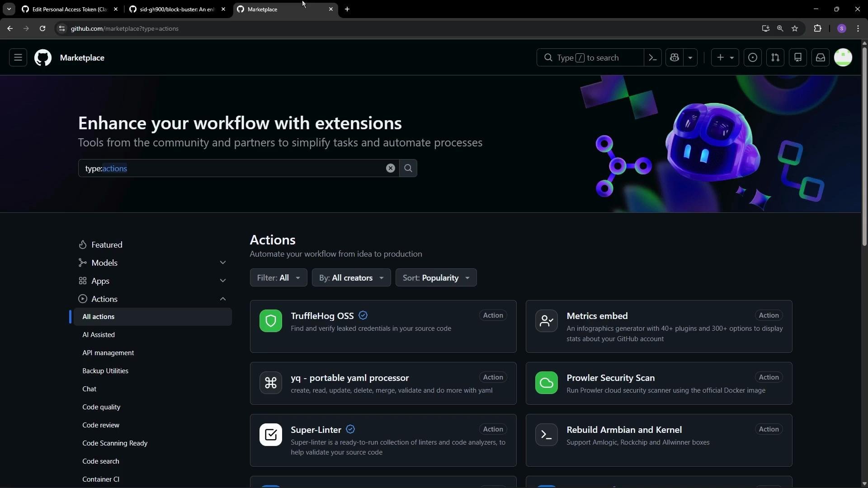Open Rebuild Armbian and Kernel action
This screenshot has height=488, width=868.
tap(624, 430)
